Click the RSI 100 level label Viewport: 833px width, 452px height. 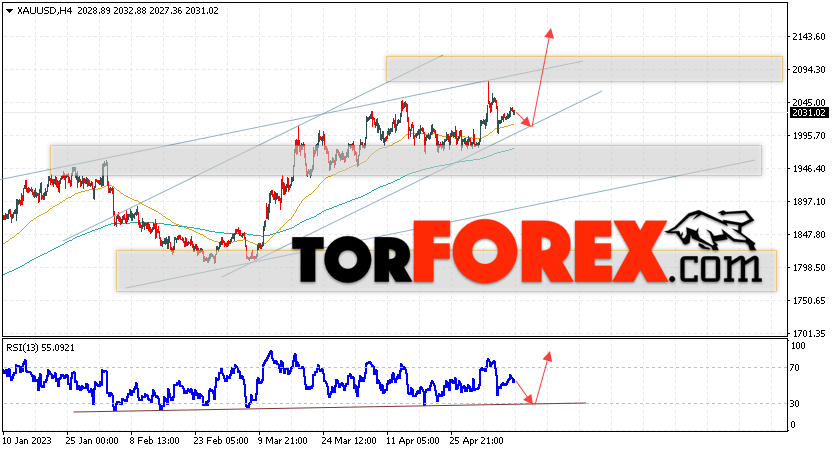pos(798,346)
